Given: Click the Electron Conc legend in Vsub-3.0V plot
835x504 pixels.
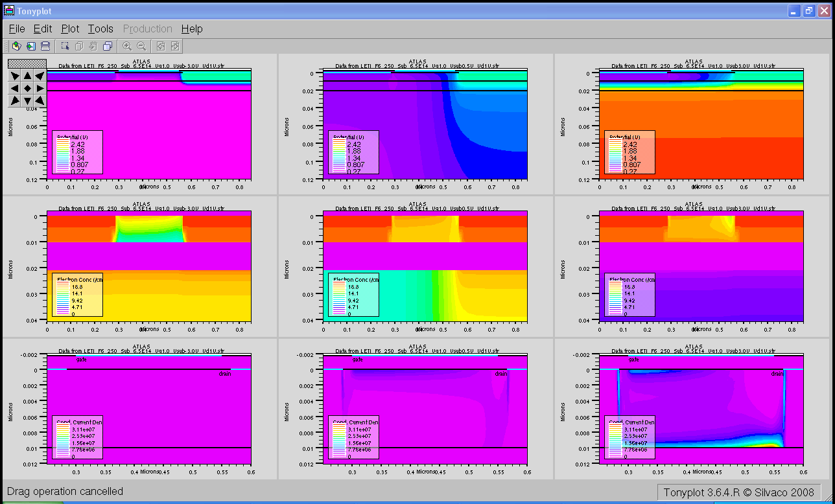Looking at the screenshot, I should click(x=77, y=295).
